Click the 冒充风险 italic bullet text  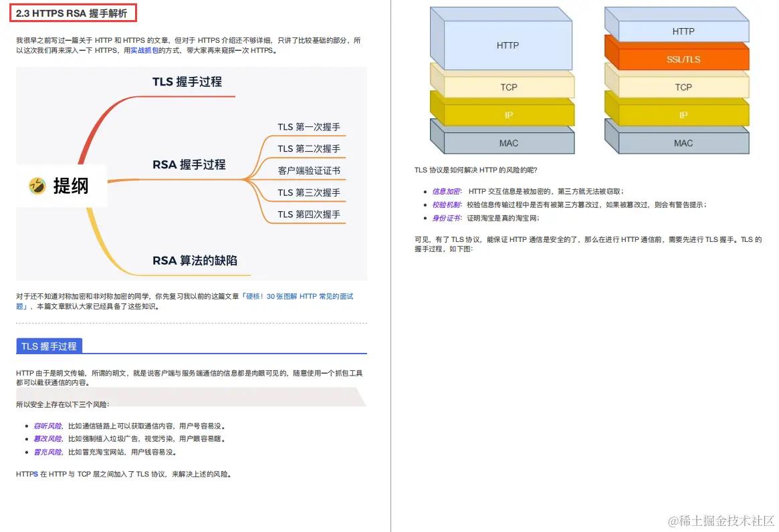(x=47, y=452)
